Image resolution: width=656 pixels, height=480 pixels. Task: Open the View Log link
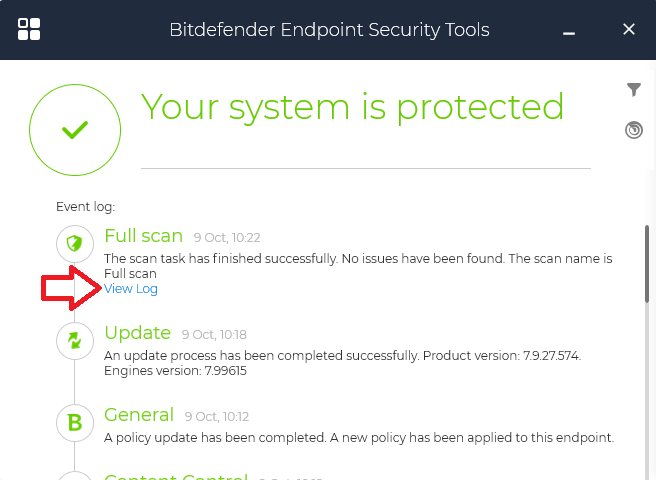(131, 289)
